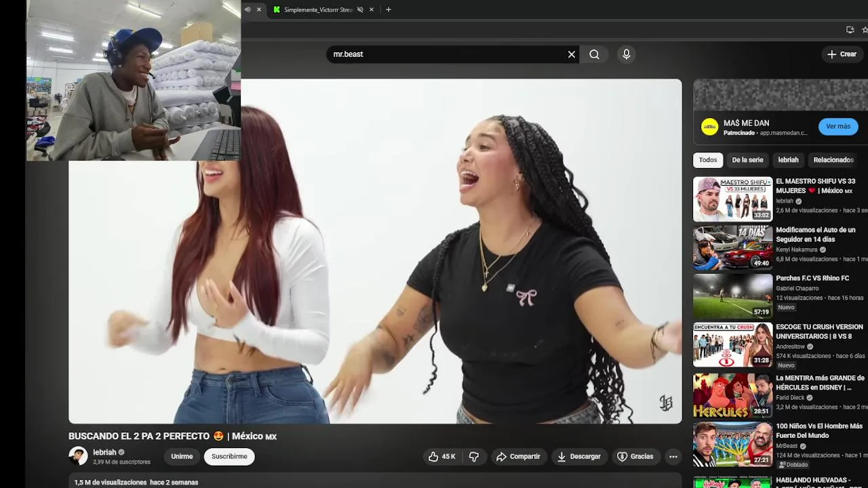Send a Gracias tip
The image size is (868, 488).
tap(635, 457)
